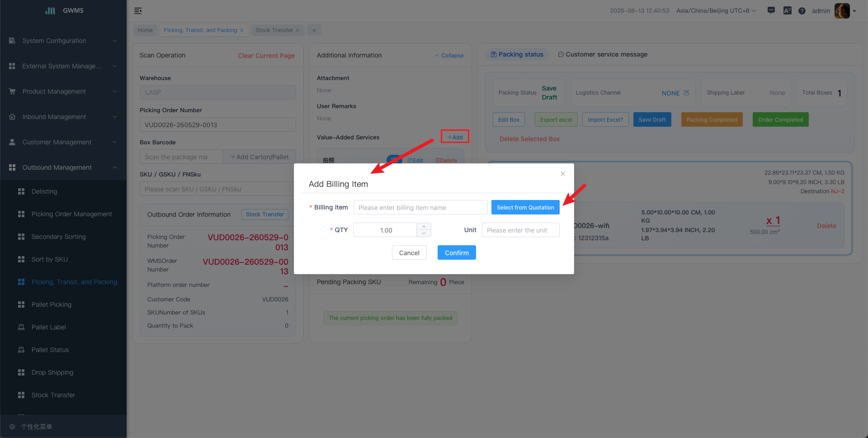868x438 pixels.
Task: Open help question mark icon
Action: 802,11
